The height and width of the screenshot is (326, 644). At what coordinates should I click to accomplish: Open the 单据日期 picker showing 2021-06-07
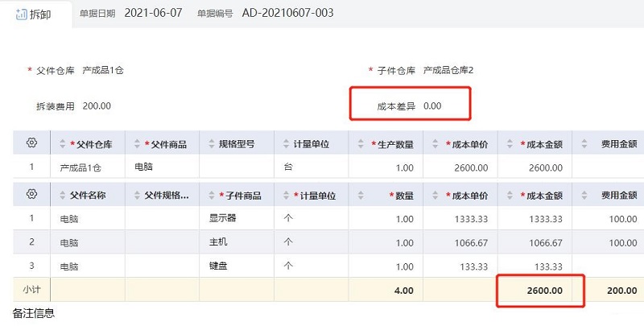(x=159, y=14)
